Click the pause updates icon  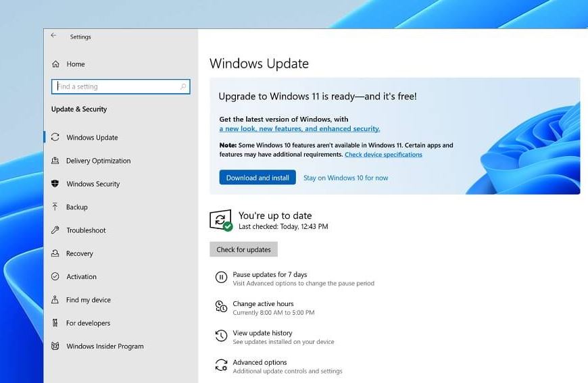click(x=221, y=278)
